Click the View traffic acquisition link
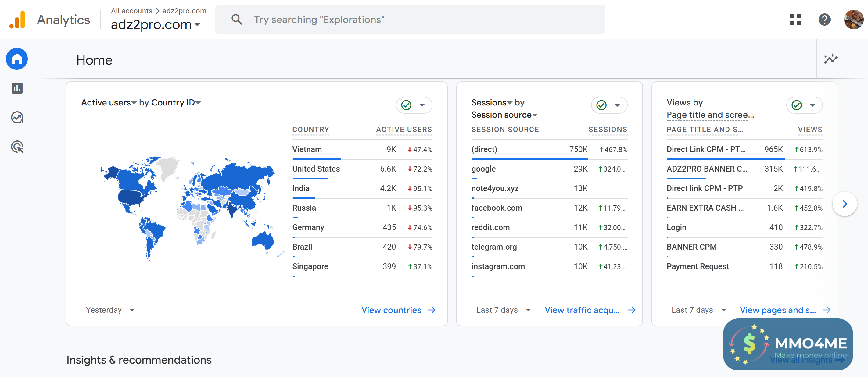Screen dimensions: 868x377 tap(582, 310)
